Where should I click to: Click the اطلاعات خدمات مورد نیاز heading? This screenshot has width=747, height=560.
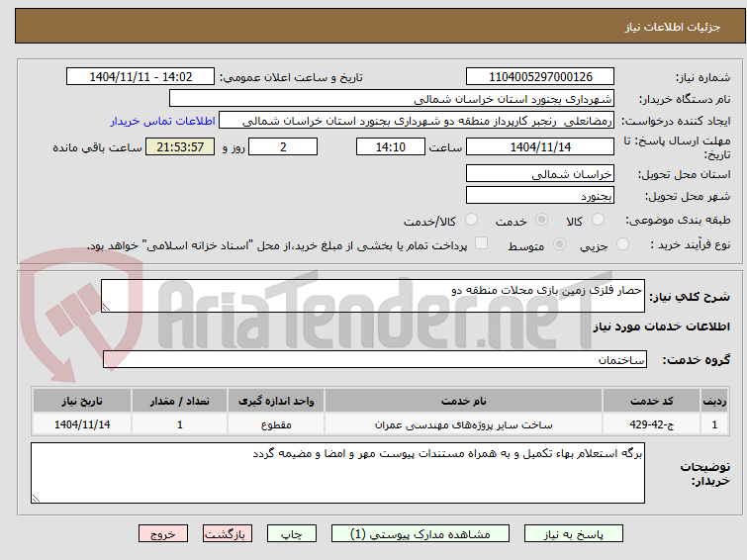point(661,327)
